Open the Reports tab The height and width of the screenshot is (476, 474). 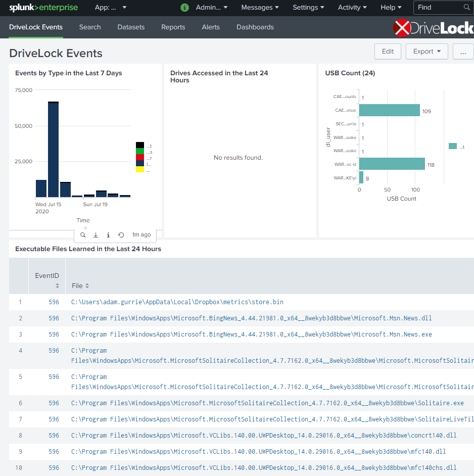coord(173,27)
